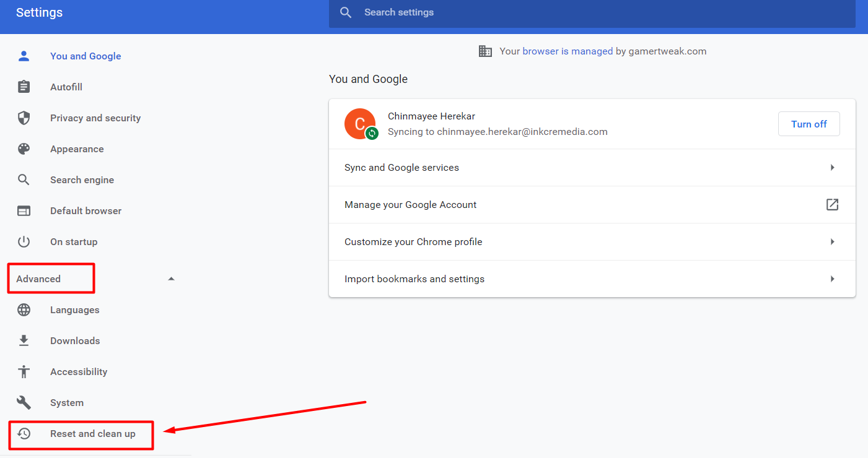Click the Default browser window icon
This screenshot has width=868, height=458.
coord(24,211)
